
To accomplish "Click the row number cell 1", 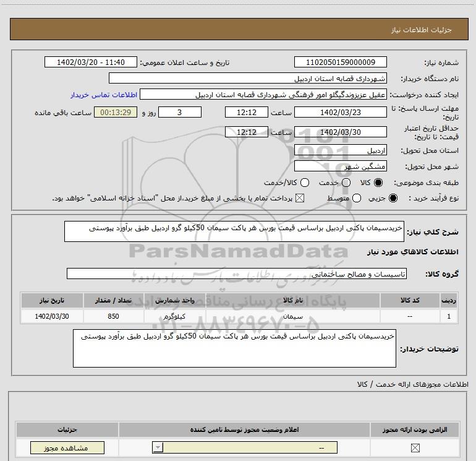I will [449, 316].
